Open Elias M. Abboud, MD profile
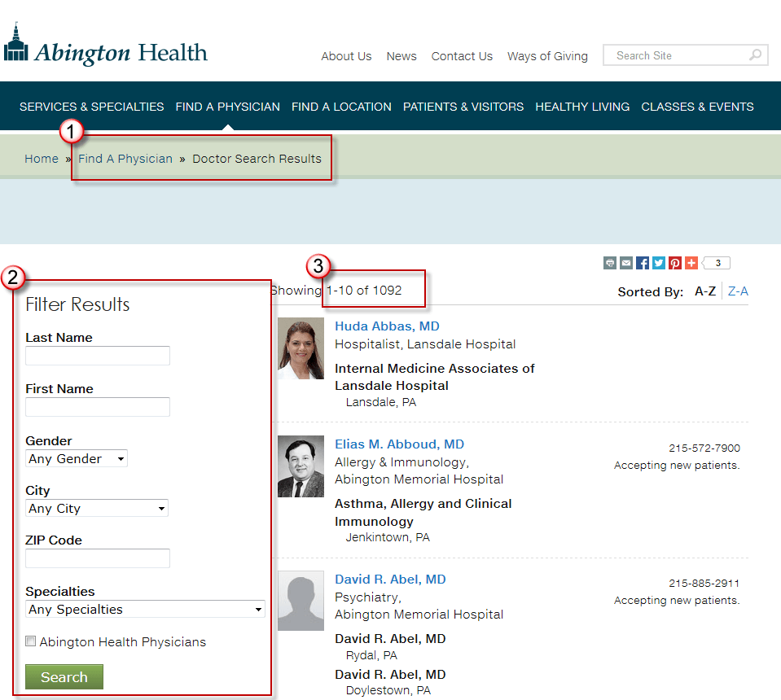This screenshot has height=700, width=781. [400, 444]
